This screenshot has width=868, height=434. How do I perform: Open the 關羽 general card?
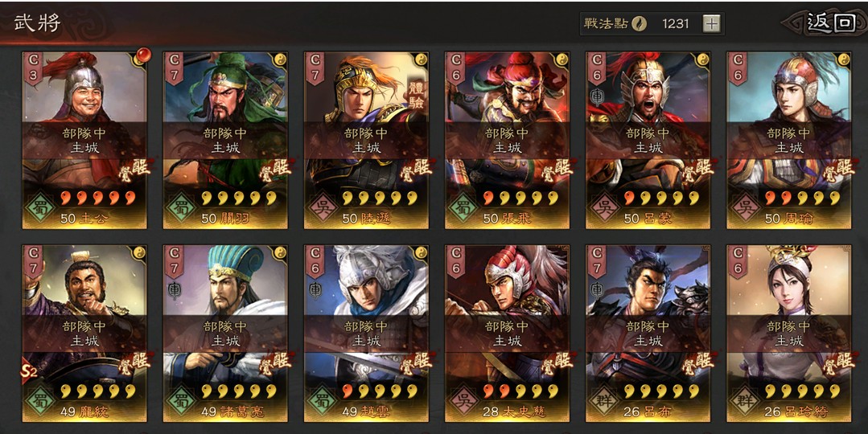[225, 140]
